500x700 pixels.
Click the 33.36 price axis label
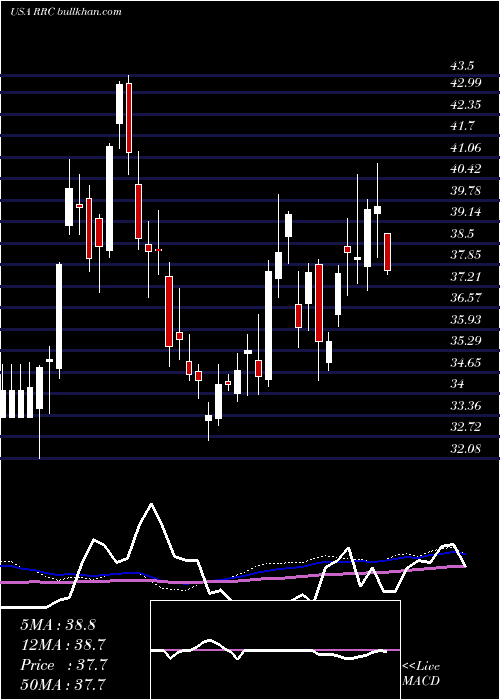pos(466,406)
